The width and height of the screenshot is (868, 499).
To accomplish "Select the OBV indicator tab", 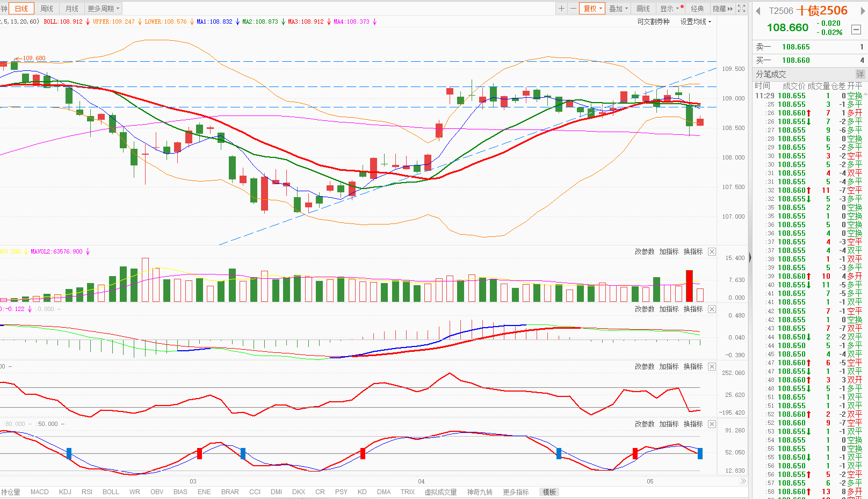I will [x=157, y=492].
